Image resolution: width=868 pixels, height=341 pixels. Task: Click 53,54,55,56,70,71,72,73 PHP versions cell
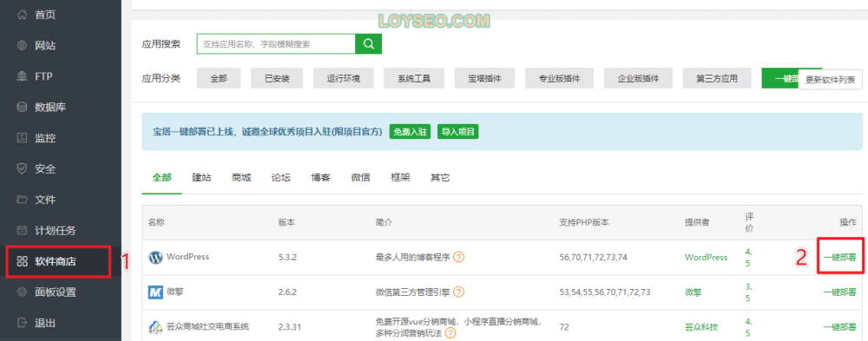(604, 292)
